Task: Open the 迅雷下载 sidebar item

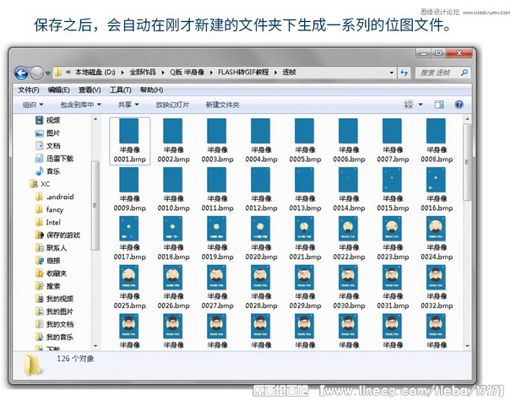Action: point(59,159)
